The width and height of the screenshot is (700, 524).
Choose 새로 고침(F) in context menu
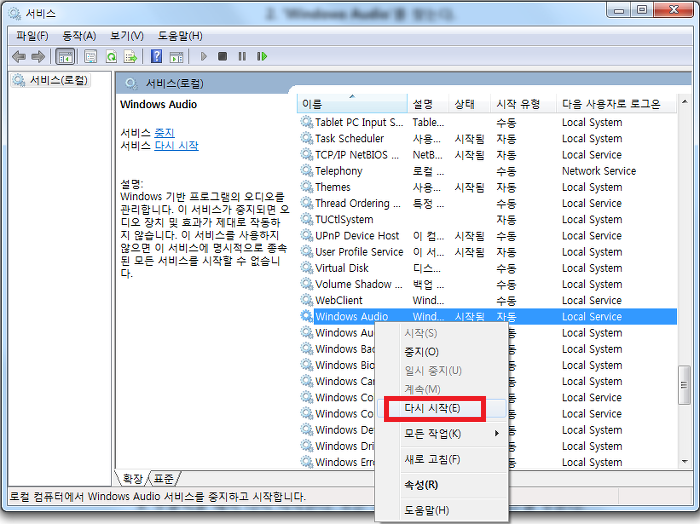[441, 459]
